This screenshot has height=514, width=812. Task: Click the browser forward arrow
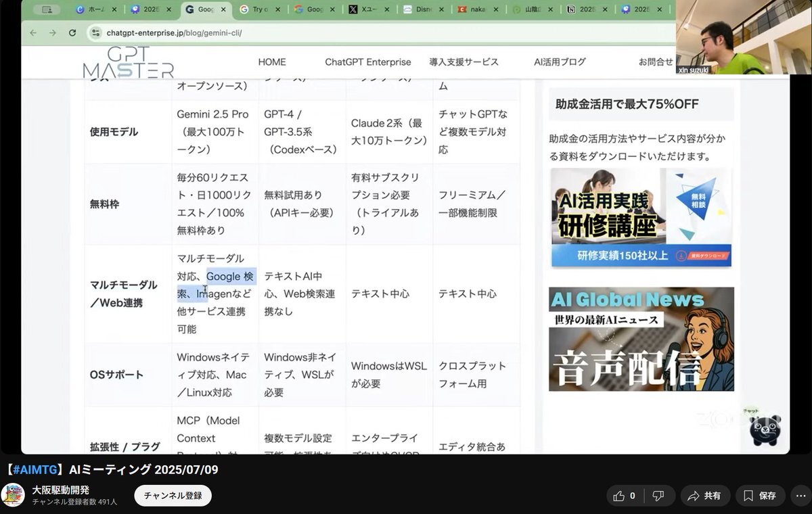pos(53,32)
